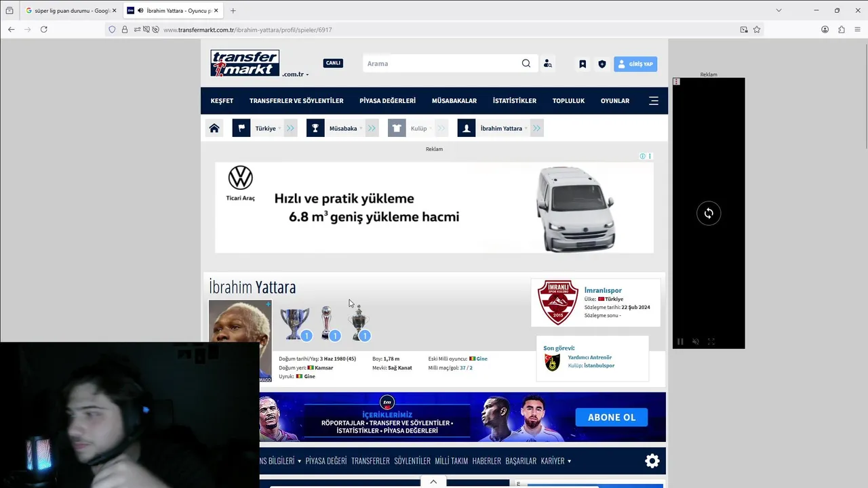
Task: Click the flag icon beside Türkiye
Action: (x=241, y=128)
